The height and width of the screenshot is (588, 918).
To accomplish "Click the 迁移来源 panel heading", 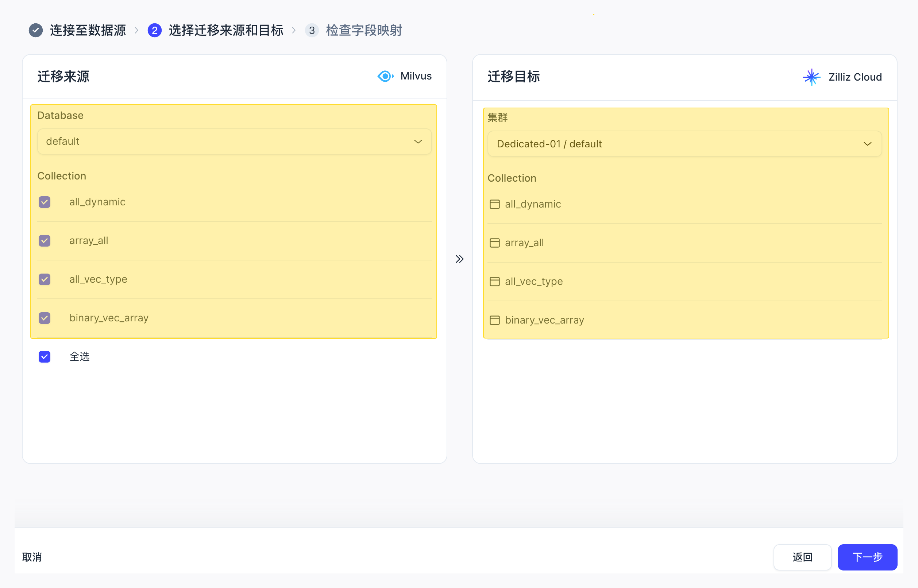I will [x=63, y=76].
